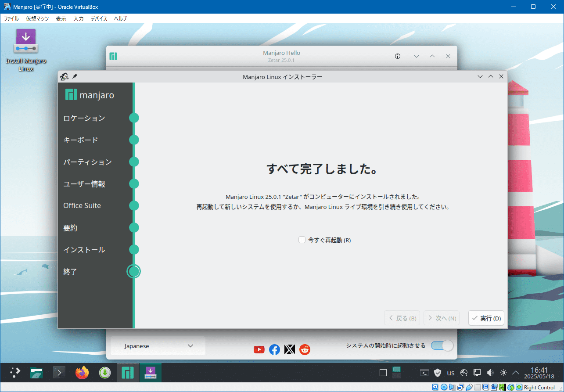Launch the terminal from the taskbar

click(59, 373)
